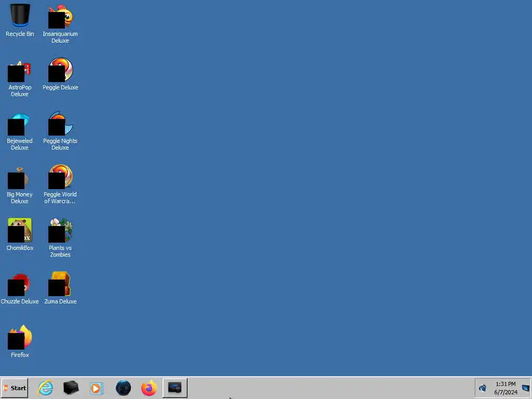Select the Peggle Nights Deluxe shortcut
This screenshot has width=532, height=399.
coord(60,131)
